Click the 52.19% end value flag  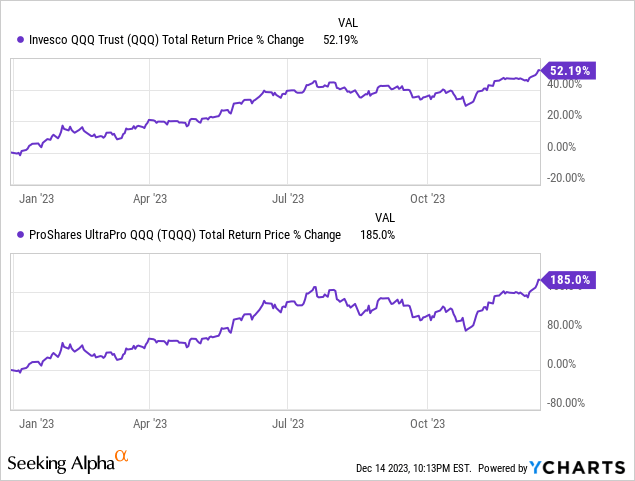click(572, 71)
